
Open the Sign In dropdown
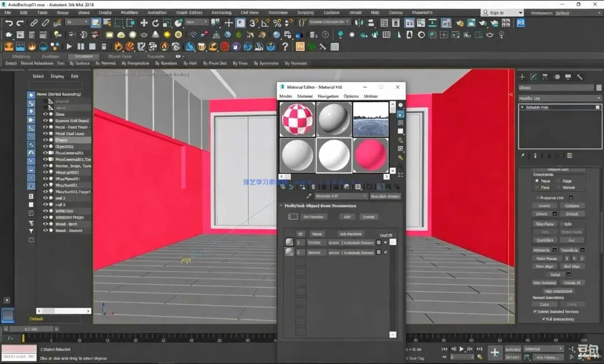[503, 13]
